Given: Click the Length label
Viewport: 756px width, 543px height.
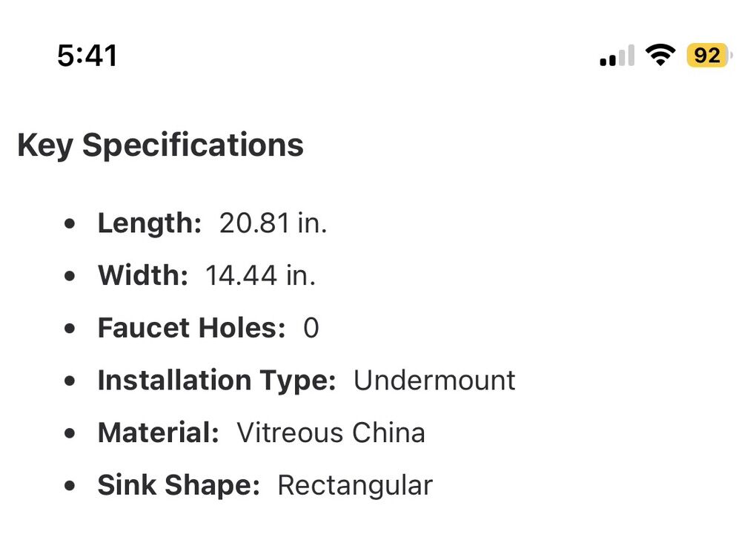Looking at the screenshot, I should [149, 223].
